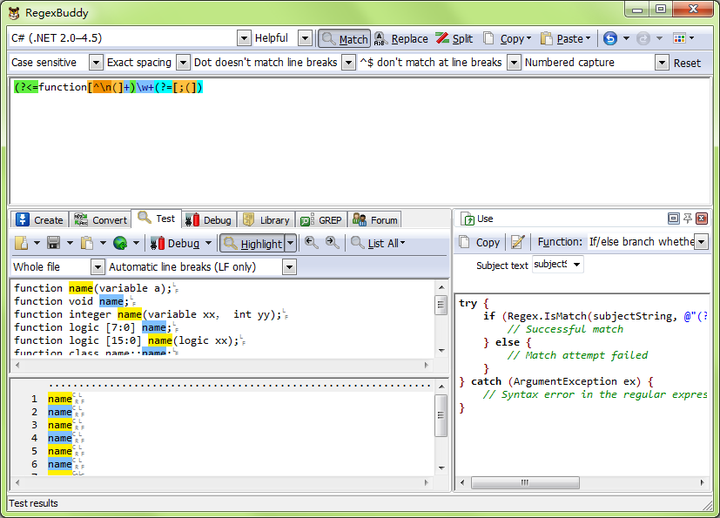The height and width of the screenshot is (518, 720).
Task: Toggle Dot doesn't match line breaks option
Action: 266,62
